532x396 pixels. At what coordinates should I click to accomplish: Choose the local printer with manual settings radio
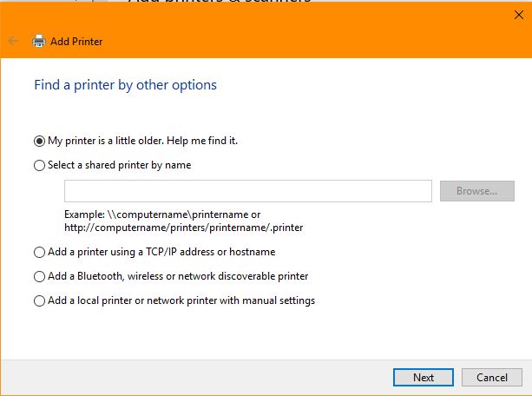tap(39, 301)
